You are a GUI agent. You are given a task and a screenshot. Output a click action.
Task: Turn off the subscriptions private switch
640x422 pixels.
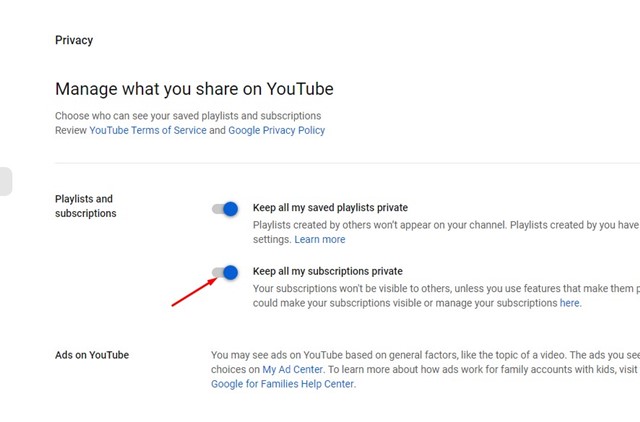(x=225, y=272)
